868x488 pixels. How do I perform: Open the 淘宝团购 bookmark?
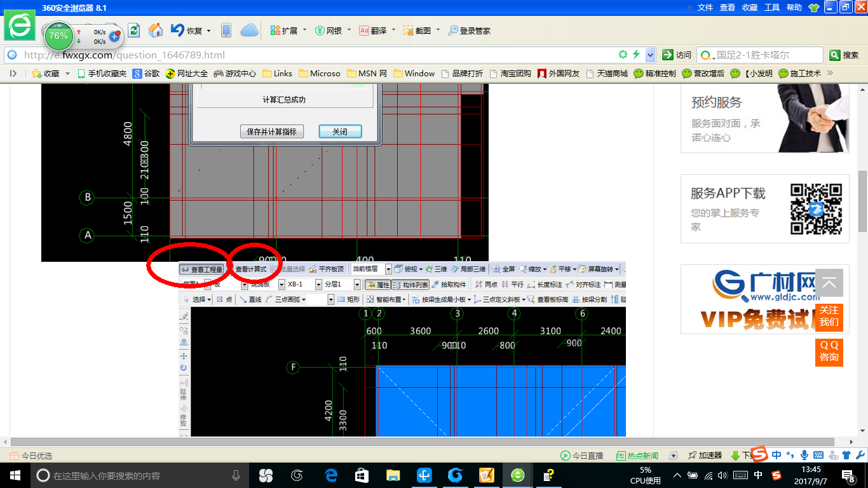coord(510,74)
